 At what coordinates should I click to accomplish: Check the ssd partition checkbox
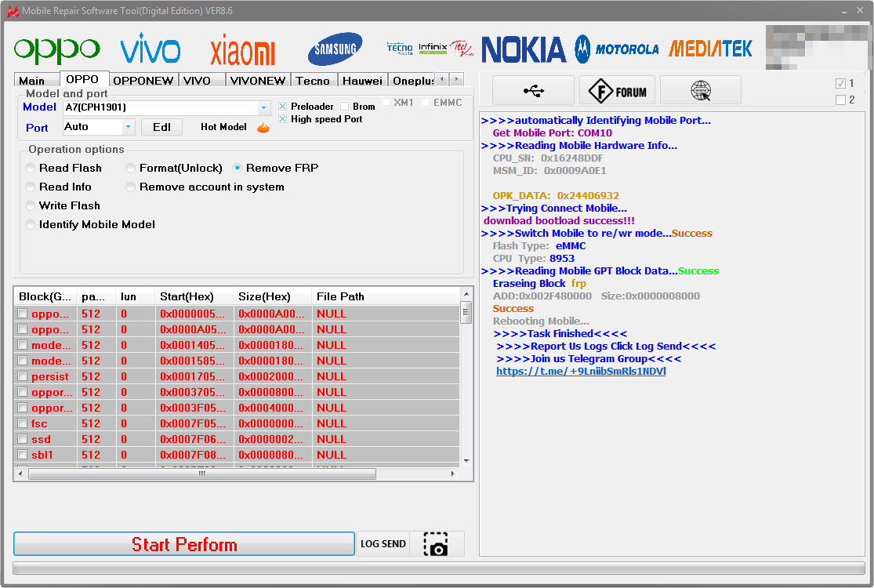[x=22, y=438]
